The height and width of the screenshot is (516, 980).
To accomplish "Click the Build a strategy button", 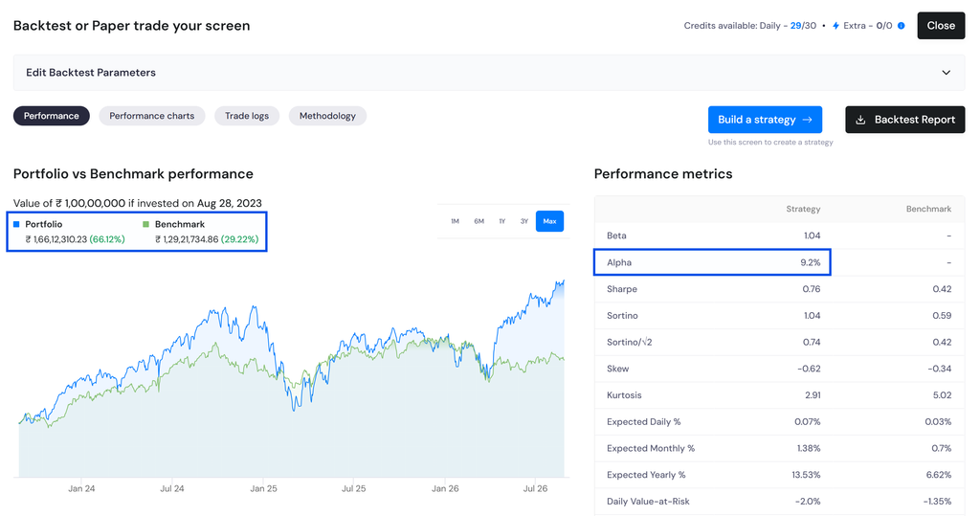I will [765, 120].
